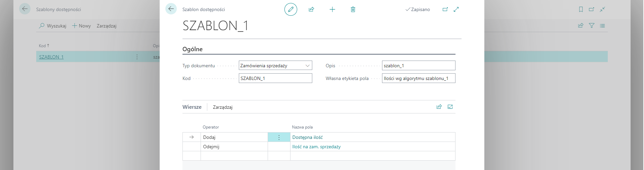
Task: Open the filter pane icon
Action: point(592,25)
